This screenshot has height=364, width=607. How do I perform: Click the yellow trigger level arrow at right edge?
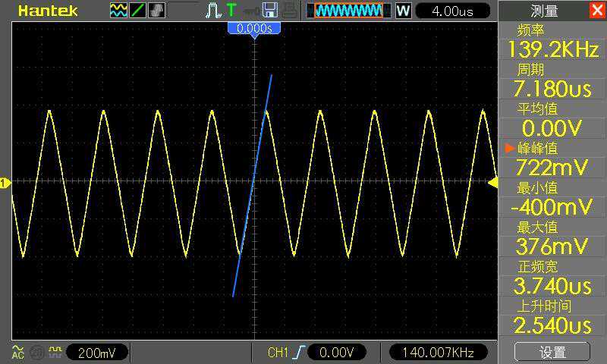coord(492,183)
